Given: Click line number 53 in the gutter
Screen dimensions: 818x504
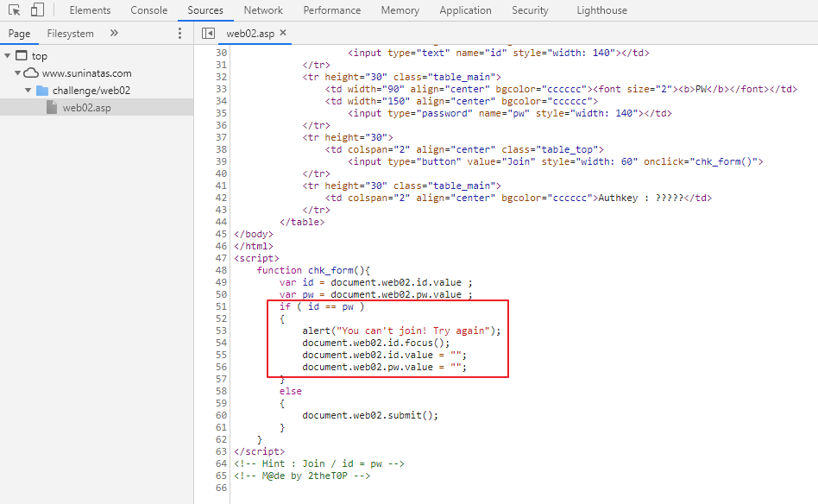Looking at the screenshot, I should tap(221, 331).
